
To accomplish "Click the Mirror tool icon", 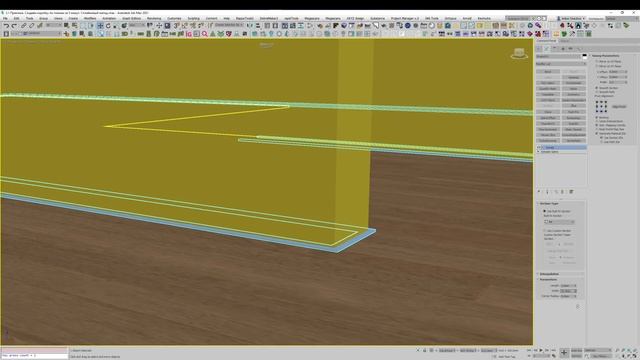I will coord(250,26).
